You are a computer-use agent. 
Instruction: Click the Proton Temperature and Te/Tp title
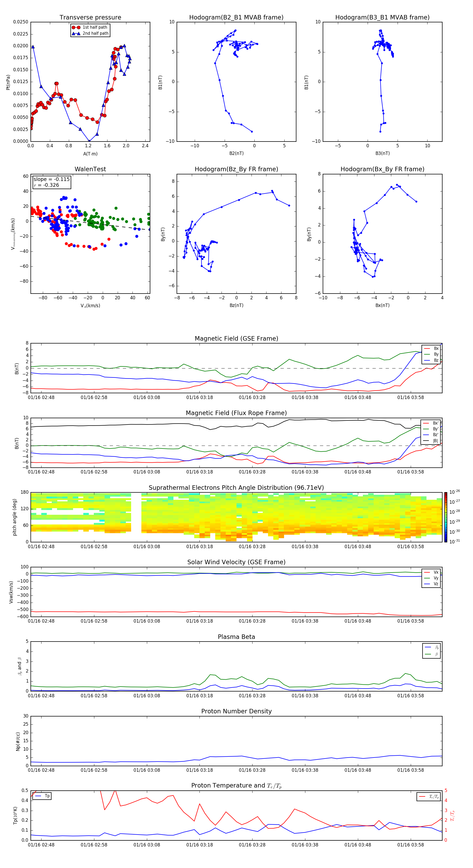[x=236, y=786]
